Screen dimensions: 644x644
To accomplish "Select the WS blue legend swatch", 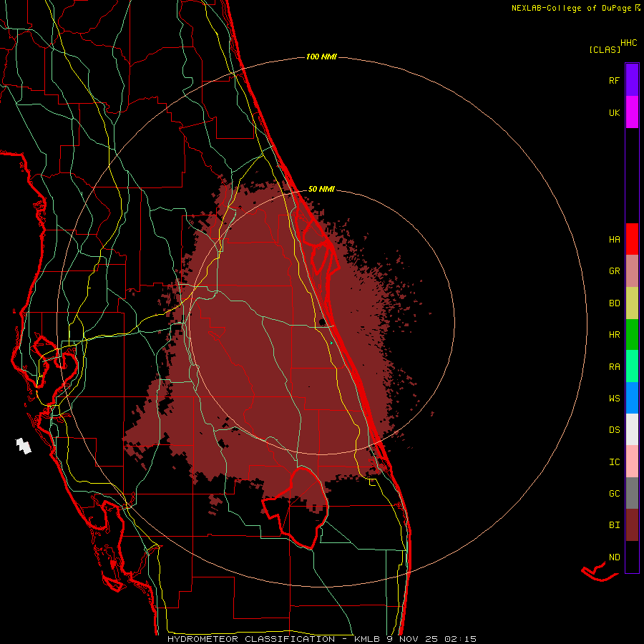I will (x=632, y=398).
